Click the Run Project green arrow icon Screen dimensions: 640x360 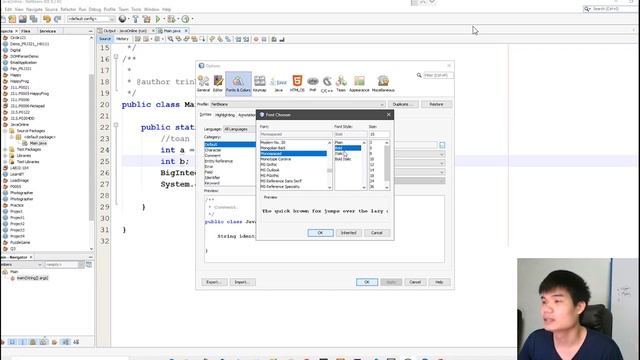point(158,19)
